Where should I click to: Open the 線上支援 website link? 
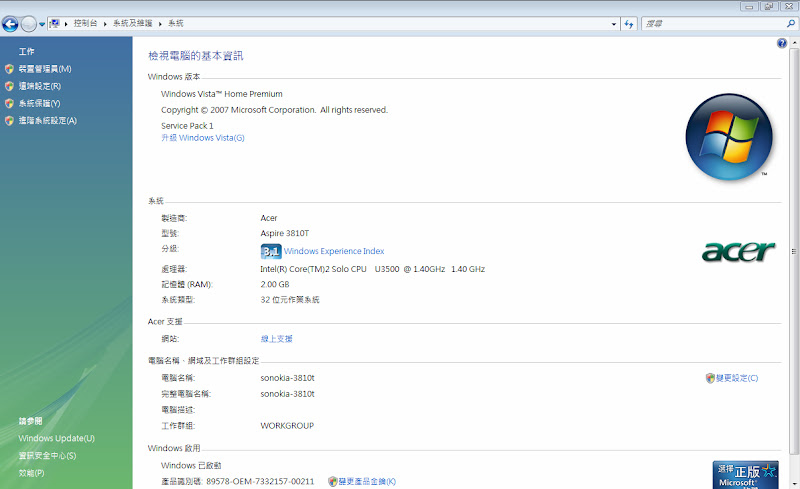point(276,339)
